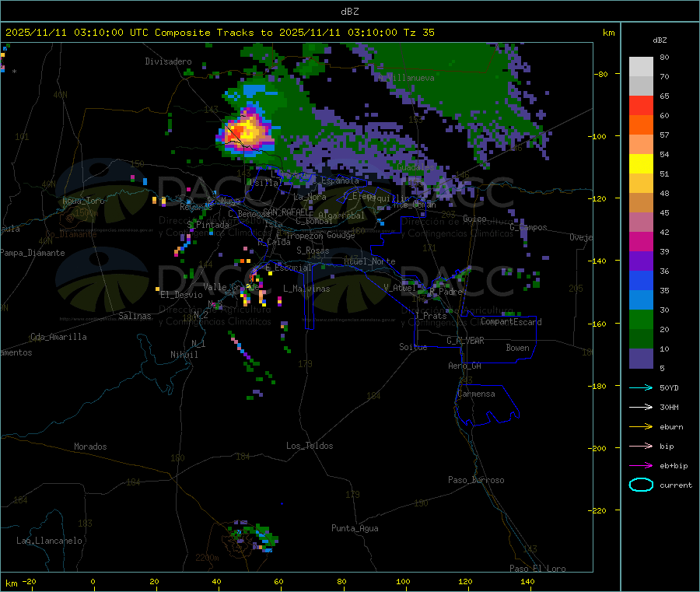Click the 'Los_Toldos' map label
Screen dimensions: 700x592
pyautogui.click(x=310, y=446)
